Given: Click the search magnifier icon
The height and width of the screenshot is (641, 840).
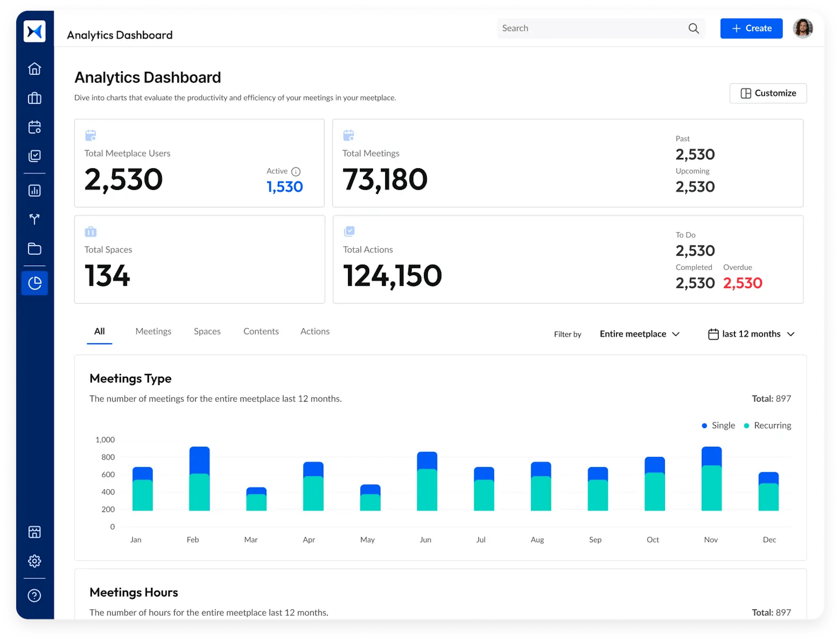Looking at the screenshot, I should [694, 28].
